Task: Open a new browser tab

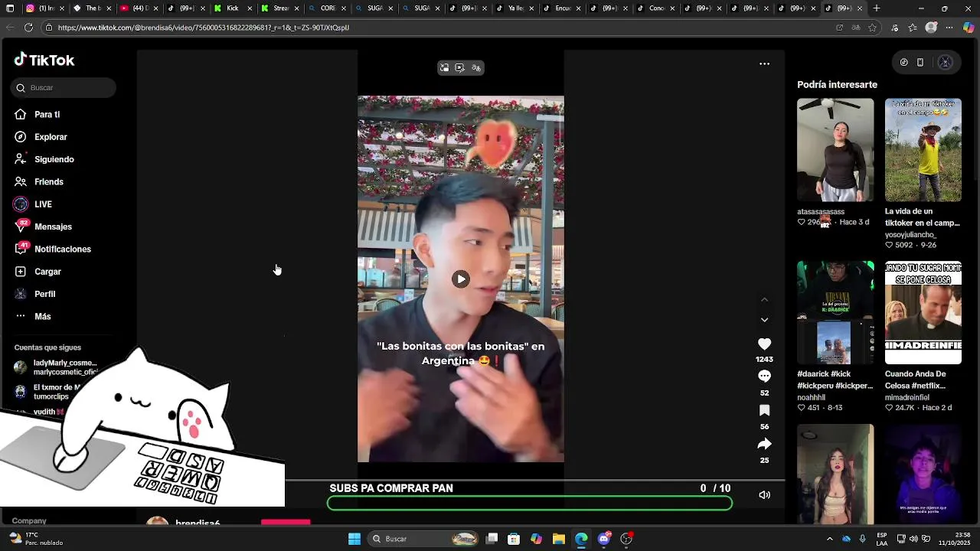Action: point(877,8)
